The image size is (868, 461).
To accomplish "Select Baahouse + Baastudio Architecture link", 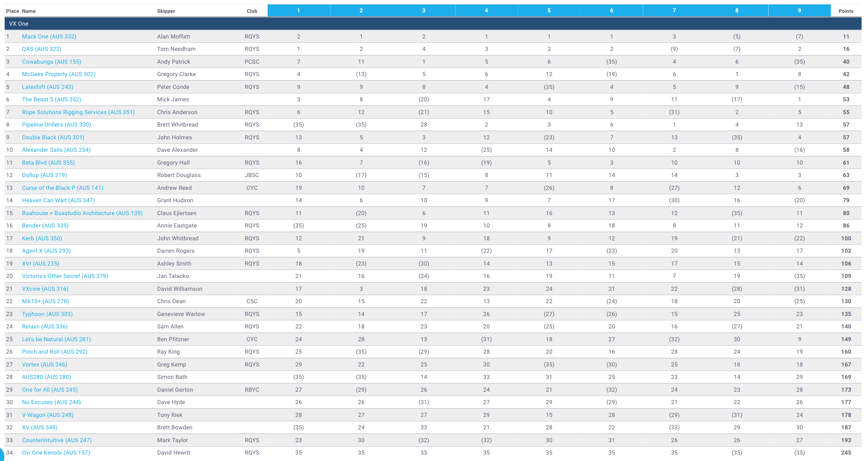I will click(x=82, y=213).
